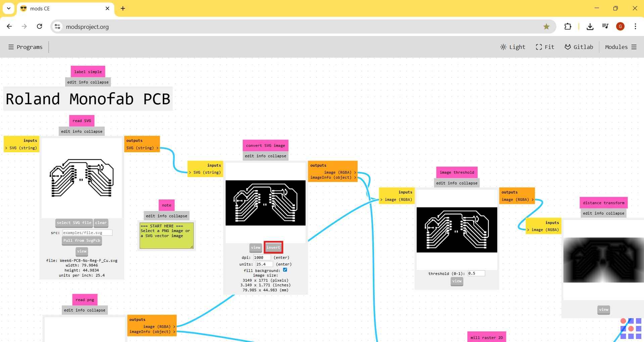Image resolution: width=644 pixels, height=342 pixels.
Task: Clear the loaded SVG file
Action: click(x=101, y=223)
